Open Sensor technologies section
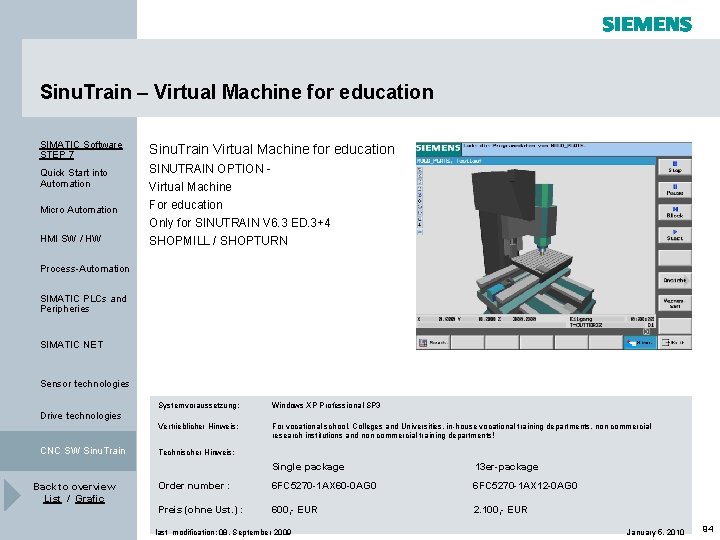The height and width of the screenshot is (540, 720). point(84,383)
